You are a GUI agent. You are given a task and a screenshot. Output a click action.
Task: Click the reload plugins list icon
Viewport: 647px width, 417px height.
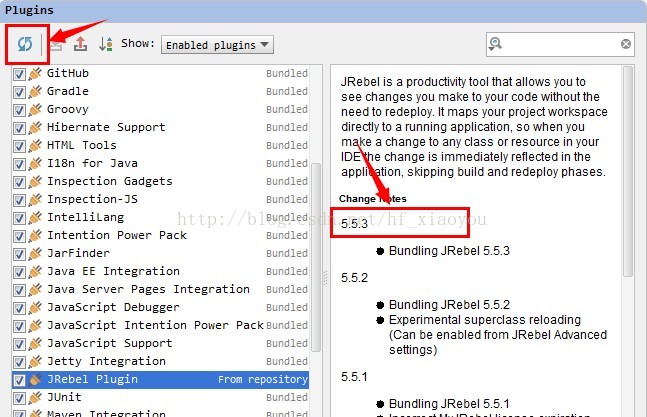(25, 44)
